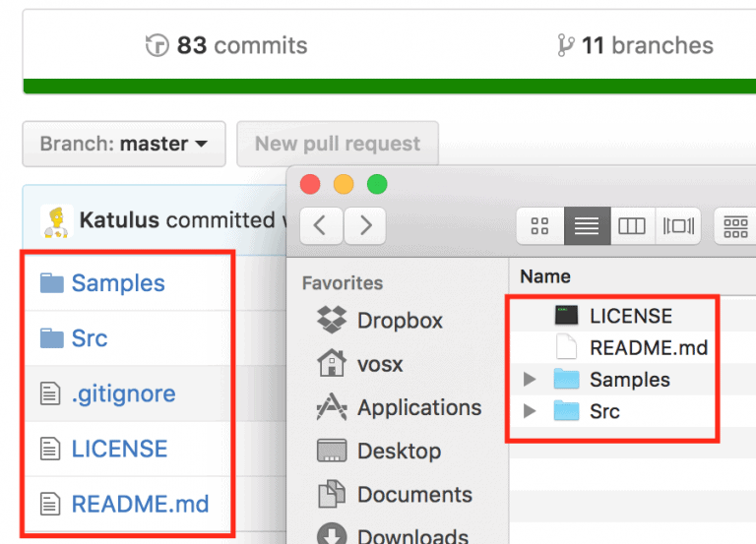Select Desktop in Finder sidebar
The width and height of the screenshot is (756, 544).
pos(401,451)
